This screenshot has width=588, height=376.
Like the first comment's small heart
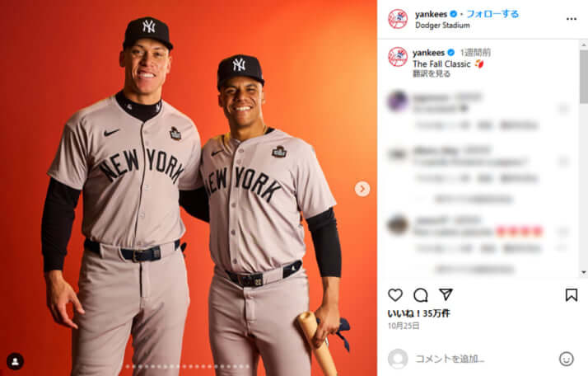[x=563, y=109]
